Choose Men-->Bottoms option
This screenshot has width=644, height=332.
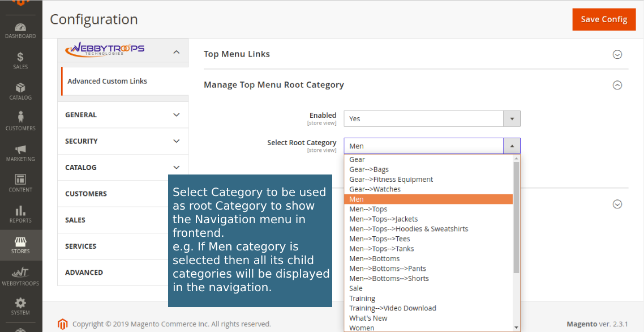428,258
